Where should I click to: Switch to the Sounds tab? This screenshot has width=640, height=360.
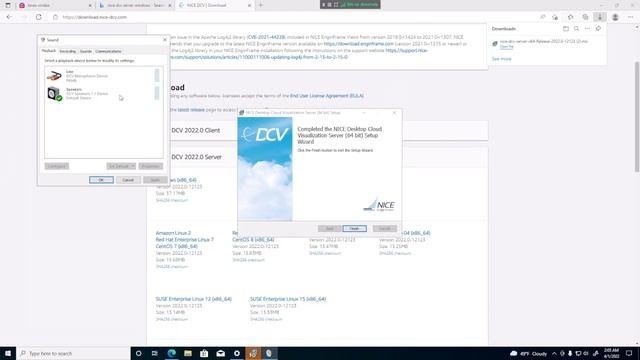click(x=86, y=51)
